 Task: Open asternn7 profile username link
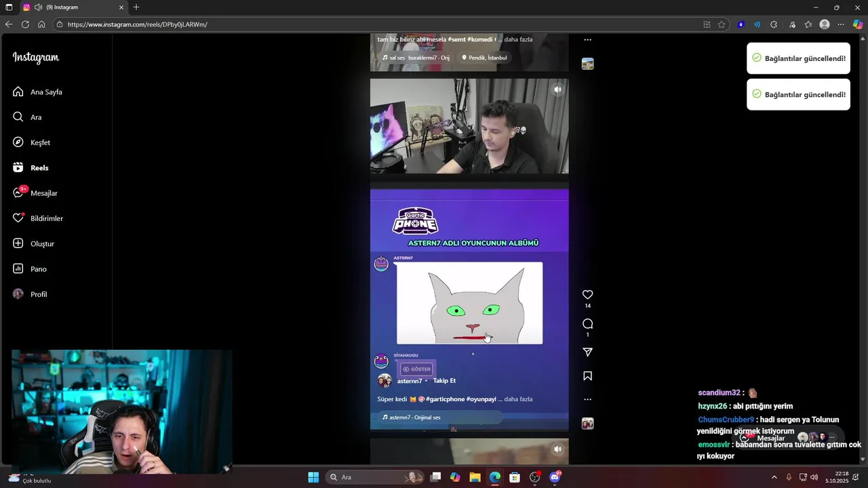(410, 381)
